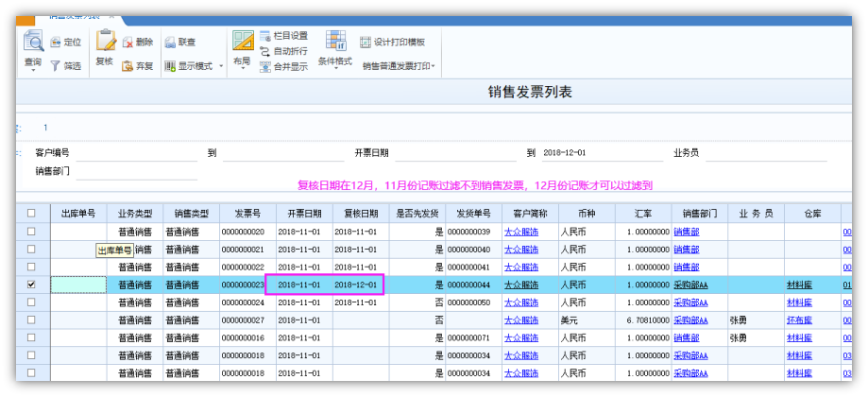The height and width of the screenshot is (397, 868).
Task: Select invoice number cell 0000000024
Action: 248,302
